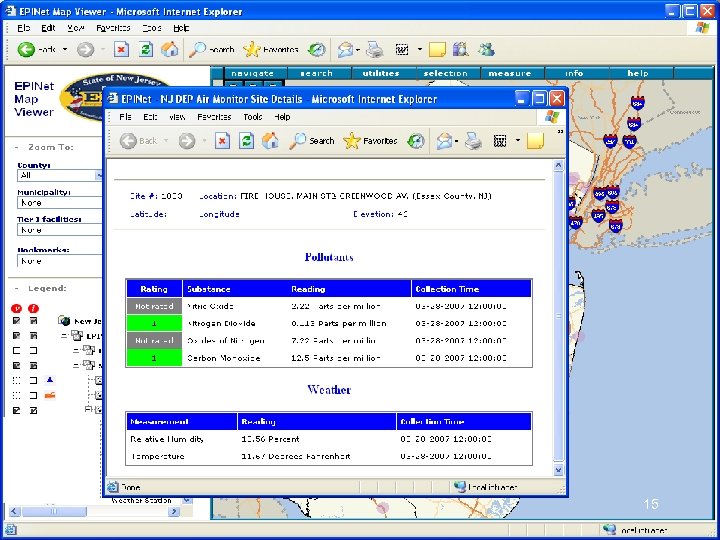Toggle the unchecked third-row legend checkbox
The height and width of the screenshot is (540, 720).
click(16, 351)
